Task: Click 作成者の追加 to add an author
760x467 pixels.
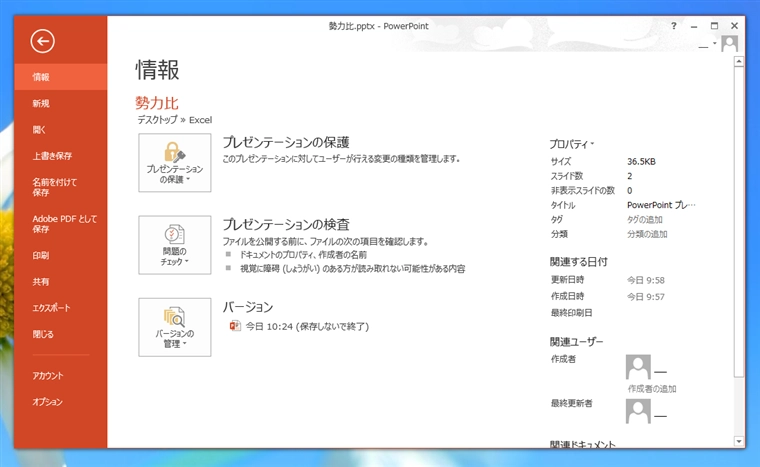Action: pos(652,388)
